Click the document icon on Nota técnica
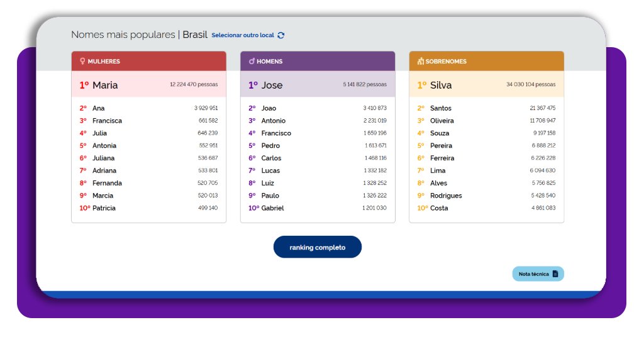 click(555, 274)
